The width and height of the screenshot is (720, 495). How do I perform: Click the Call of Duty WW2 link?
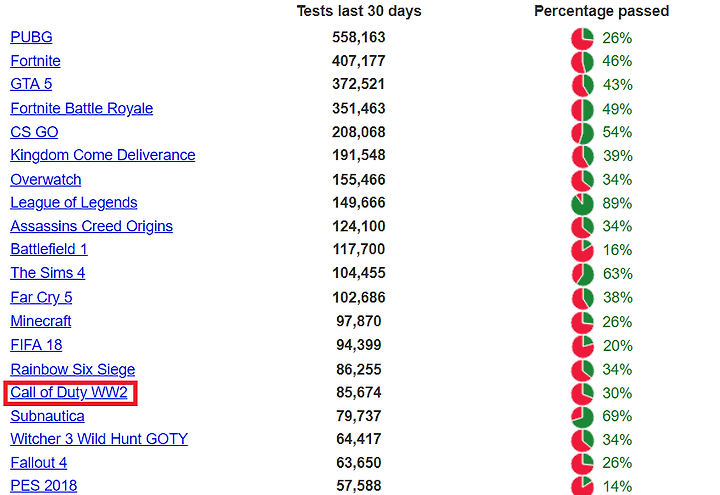click(x=69, y=393)
